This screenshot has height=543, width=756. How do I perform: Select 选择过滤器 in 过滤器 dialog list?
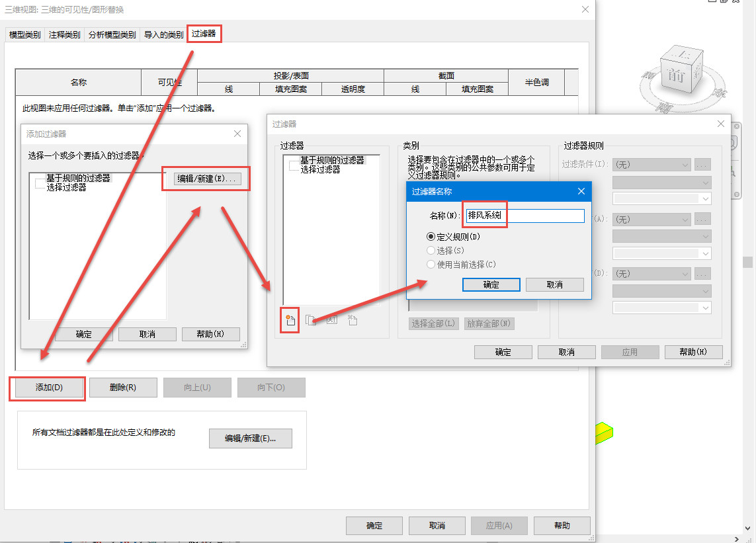tap(320, 169)
